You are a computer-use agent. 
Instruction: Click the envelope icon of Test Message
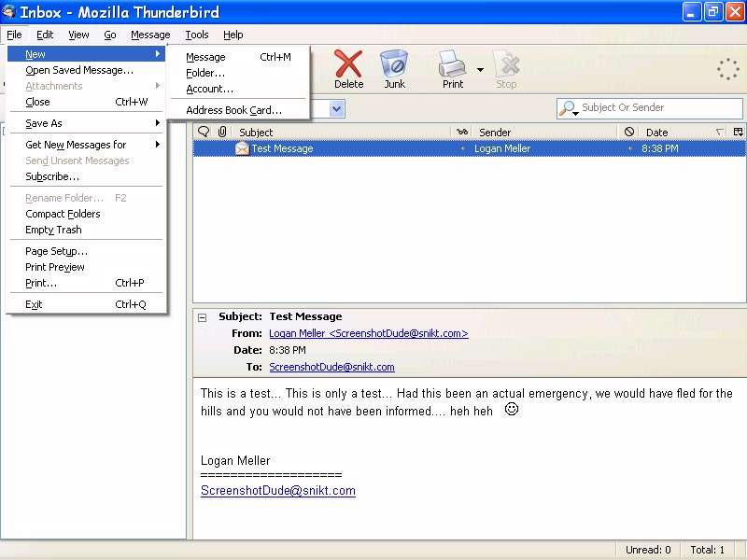[242, 148]
